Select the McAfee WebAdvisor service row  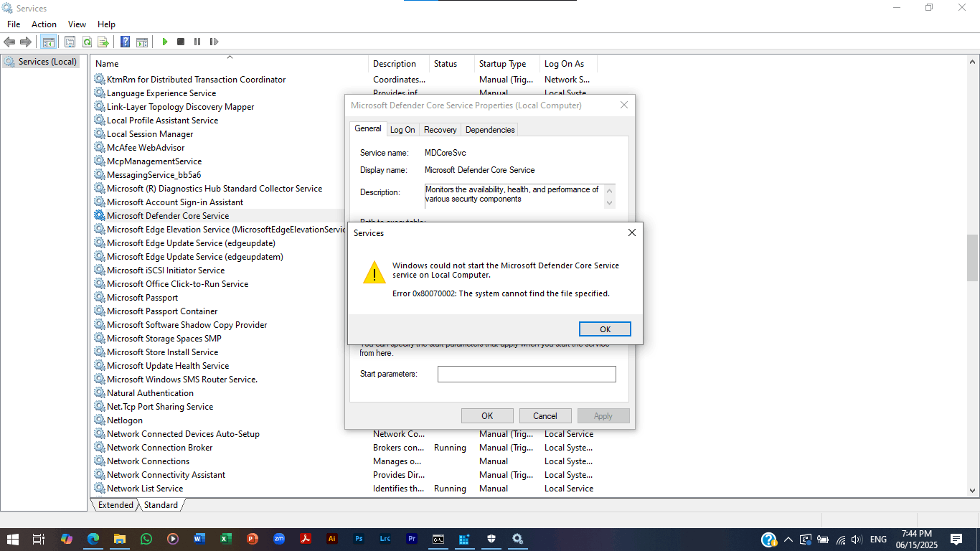pyautogui.click(x=146, y=148)
